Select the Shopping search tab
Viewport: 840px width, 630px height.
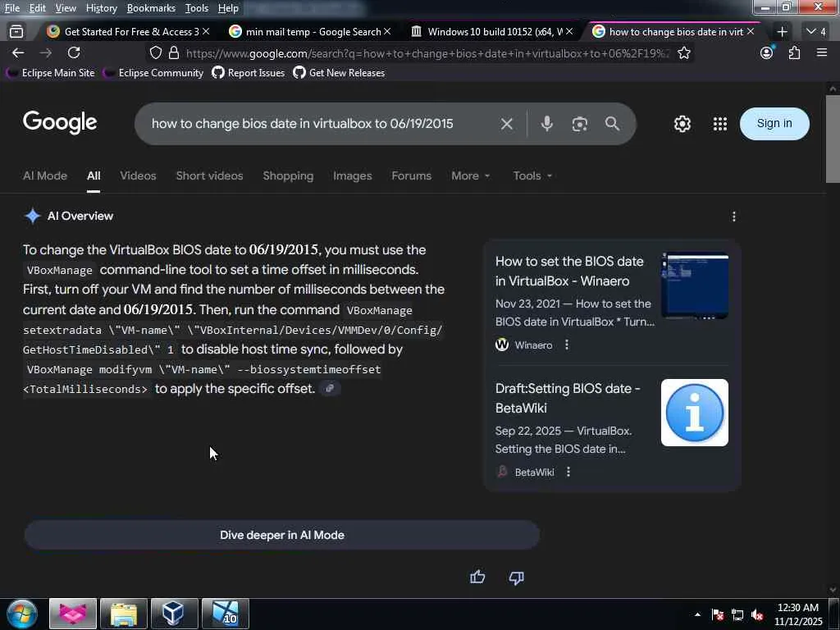click(288, 176)
